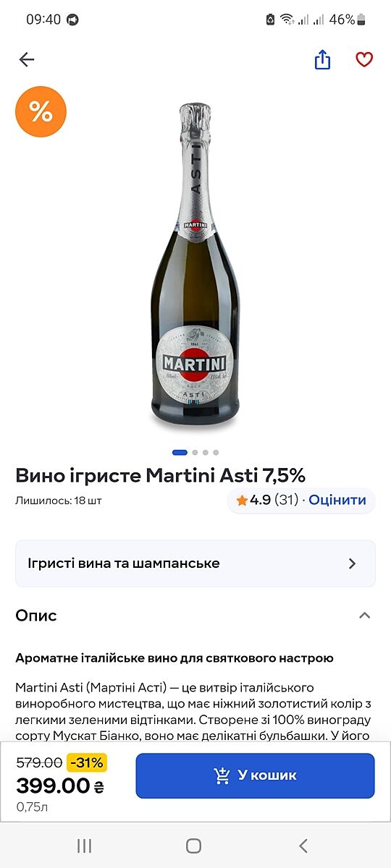Open Ігристі вина та шампанське category

[195, 563]
